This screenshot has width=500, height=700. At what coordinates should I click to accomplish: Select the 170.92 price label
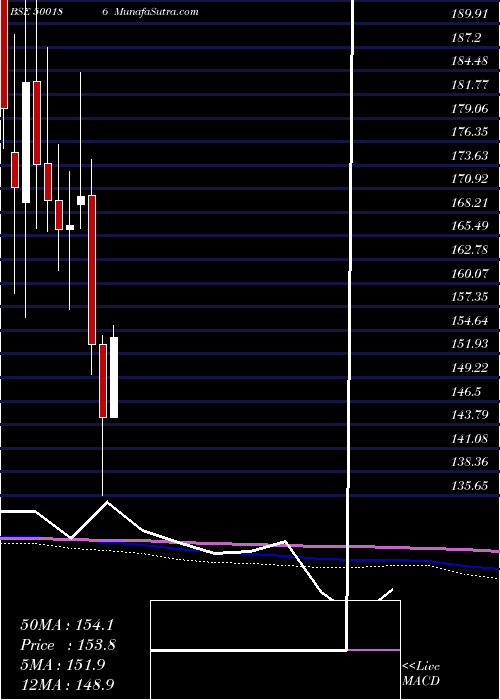point(470,179)
